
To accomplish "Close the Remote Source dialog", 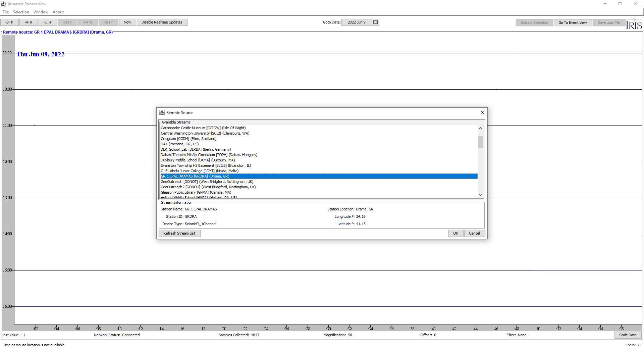I will click(482, 113).
